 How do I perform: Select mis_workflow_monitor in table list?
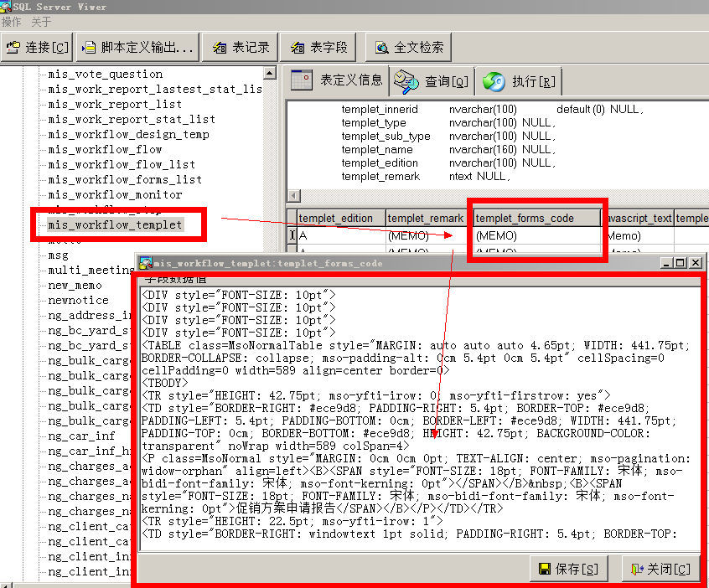click(x=115, y=194)
